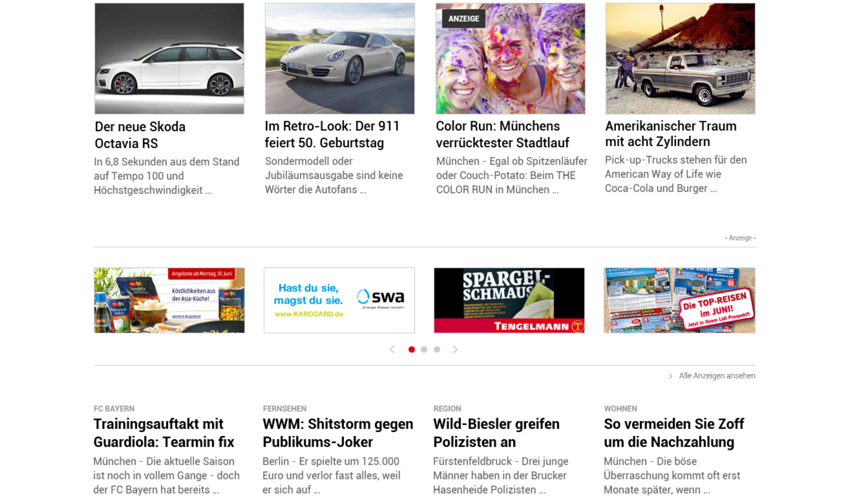Click teaser Sondermodell oder Jubiläumsausgabe
Screen dimensions: 851x504
(x=334, y=175)
